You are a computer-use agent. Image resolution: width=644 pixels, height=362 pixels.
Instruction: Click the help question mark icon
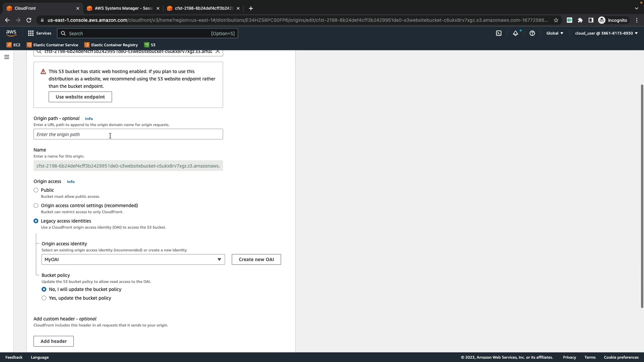coord(532,33)
